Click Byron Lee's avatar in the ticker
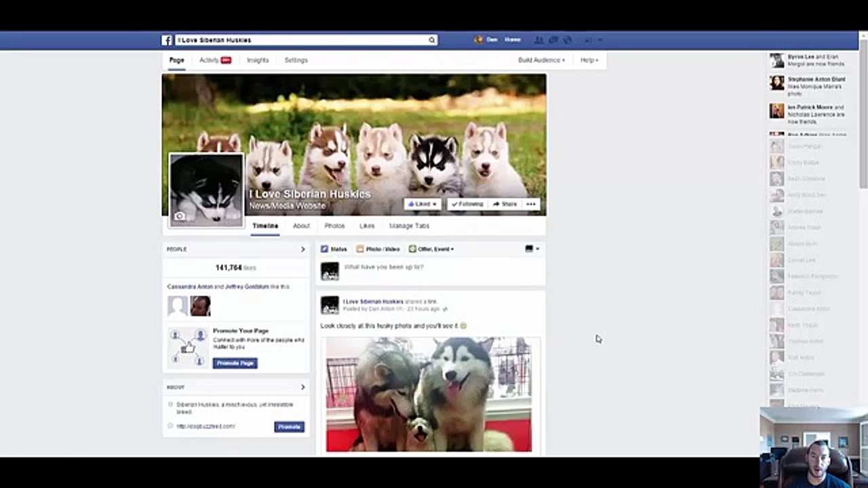 777,60
